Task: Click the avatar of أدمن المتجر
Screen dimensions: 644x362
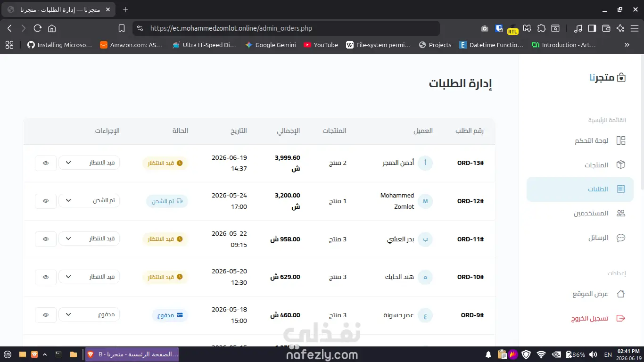Action: click(x=425, y=163)
